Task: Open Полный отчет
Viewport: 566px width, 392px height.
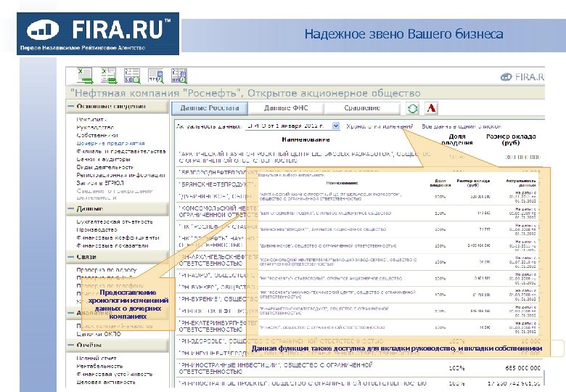Action: point(97,358)
